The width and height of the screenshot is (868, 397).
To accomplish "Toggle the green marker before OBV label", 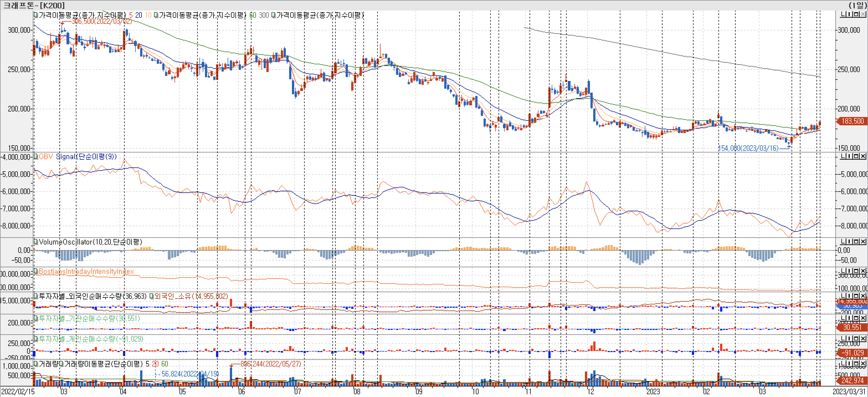I will point(35,157).
